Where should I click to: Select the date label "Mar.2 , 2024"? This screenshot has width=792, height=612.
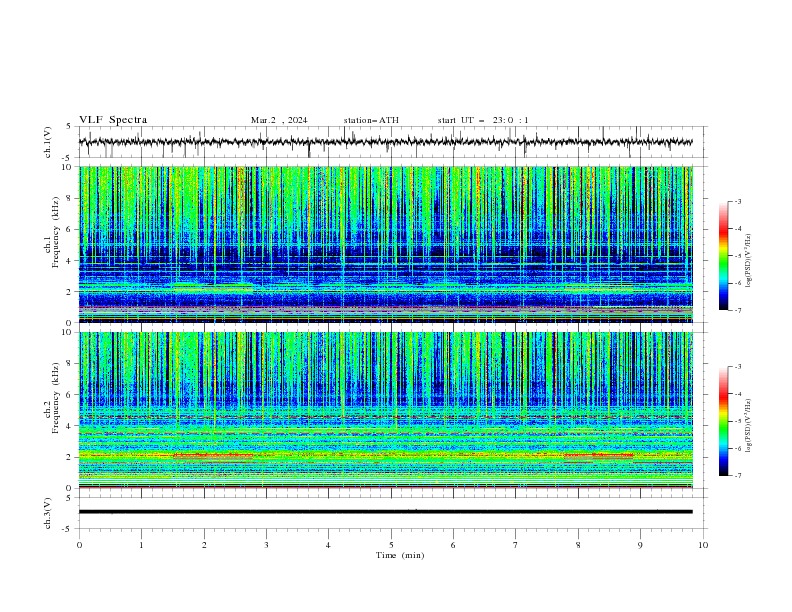(279, 120)
